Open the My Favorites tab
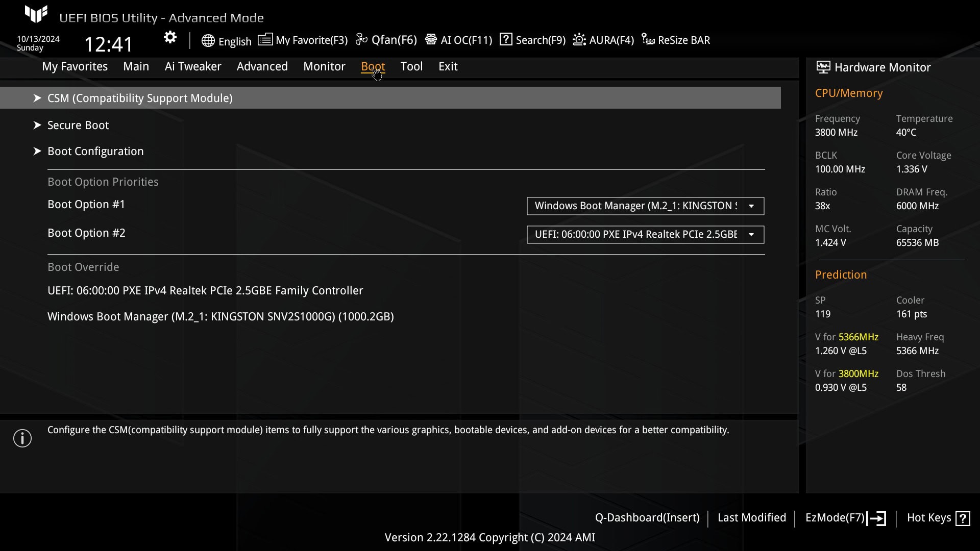The height and width of the screenshot is (551, 980). pos(75,66)
